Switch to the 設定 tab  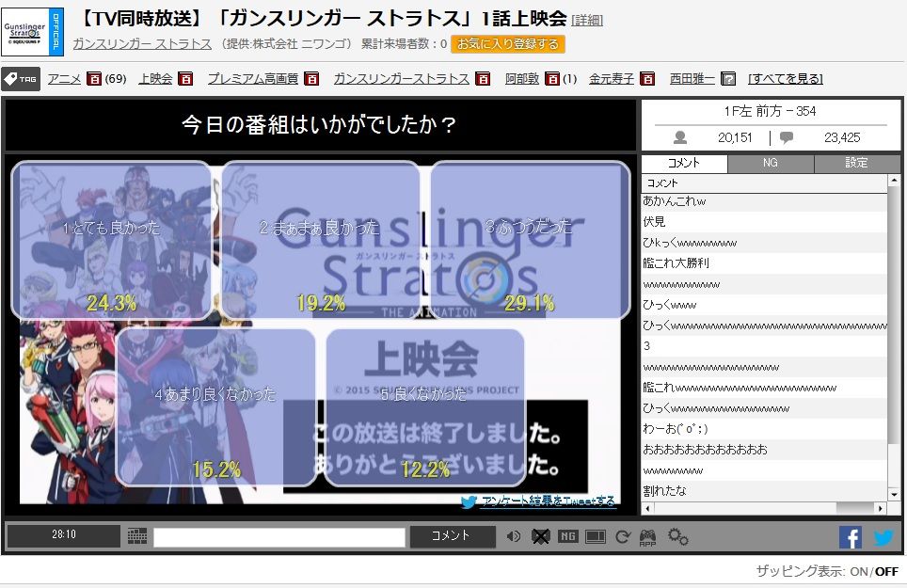click(857, 164)
